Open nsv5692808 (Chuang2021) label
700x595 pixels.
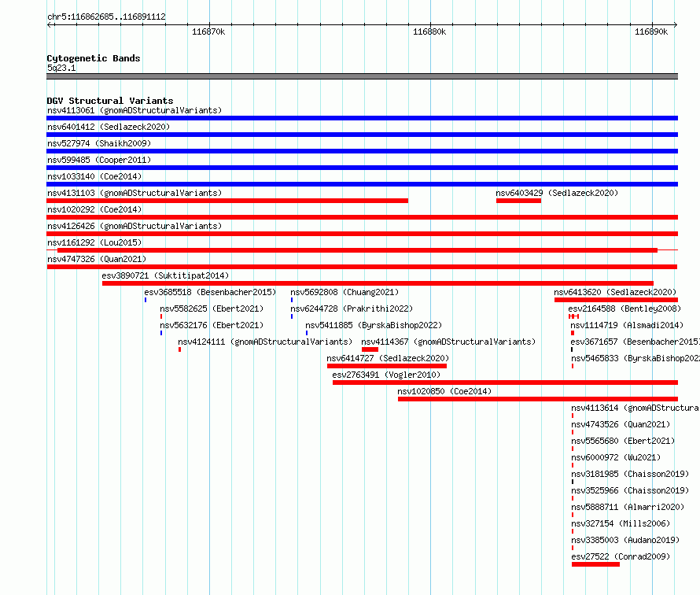[344, 292]
